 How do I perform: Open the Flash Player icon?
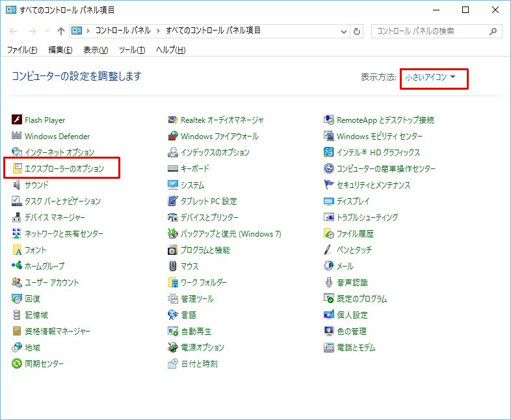pyautogui.click(x=17, y=120)
